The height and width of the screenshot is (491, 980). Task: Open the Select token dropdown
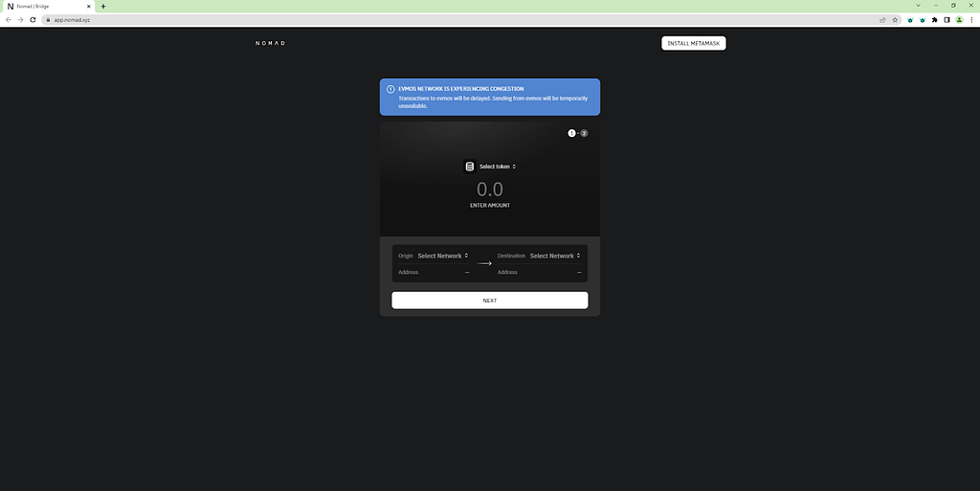click(x=498, y=167)
